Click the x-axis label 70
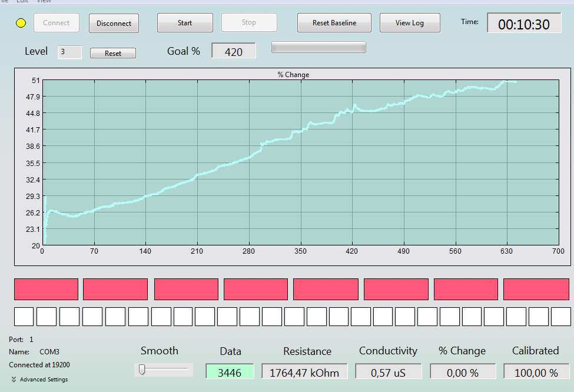 (94, 251)
